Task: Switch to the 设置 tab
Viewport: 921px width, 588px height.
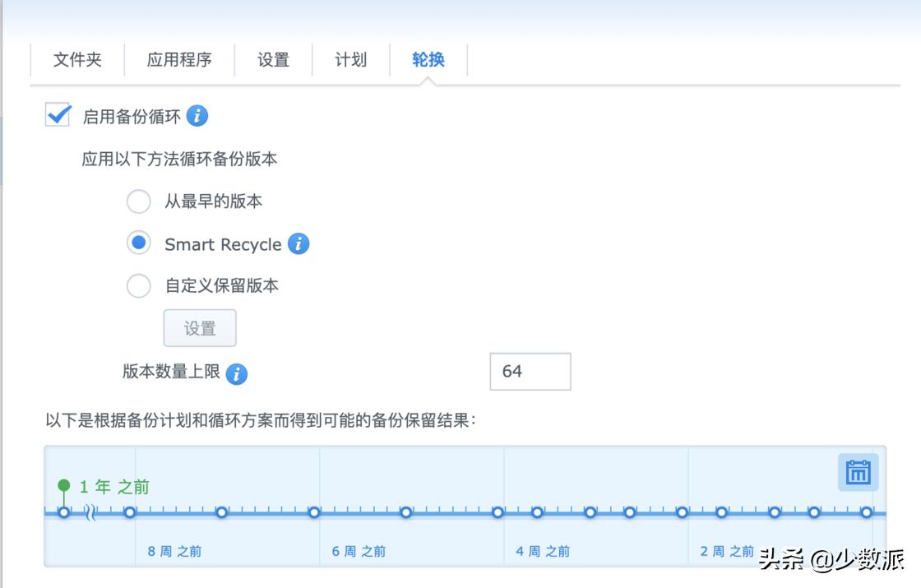Action: (x=273, y=59)
